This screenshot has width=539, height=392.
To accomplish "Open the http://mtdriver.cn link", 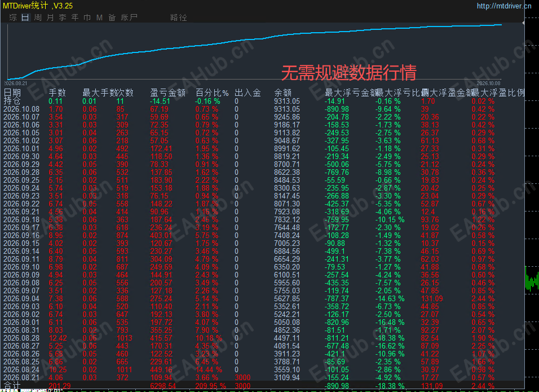I will [504, 6].
